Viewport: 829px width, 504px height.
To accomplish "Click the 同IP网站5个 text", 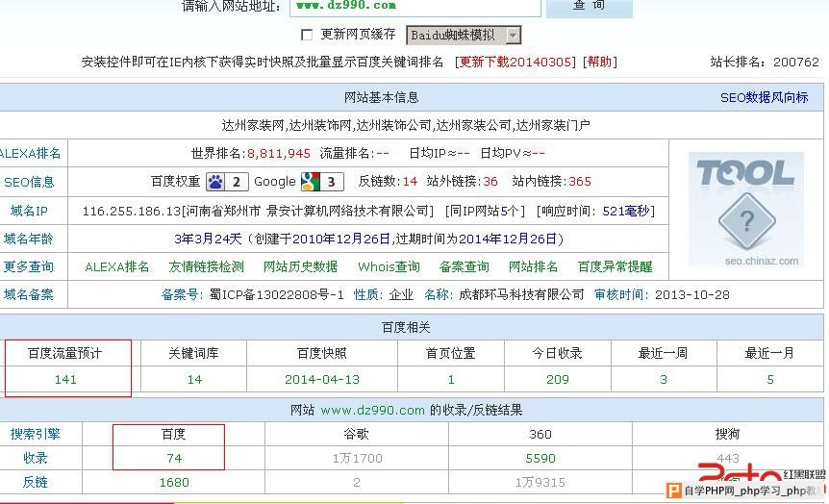I will (485, 211).
